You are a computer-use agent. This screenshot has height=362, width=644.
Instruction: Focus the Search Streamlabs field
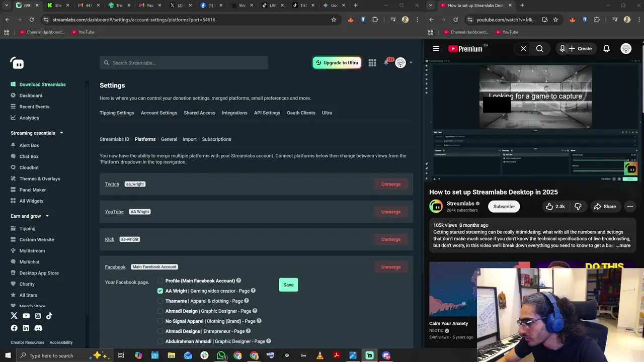point(184,63)
